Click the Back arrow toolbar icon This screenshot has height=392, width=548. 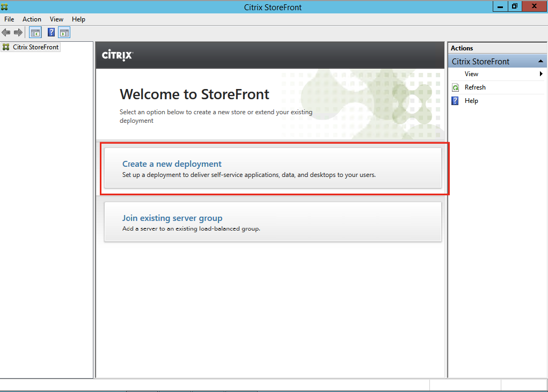pyautogui.click(x=6, y=33)
